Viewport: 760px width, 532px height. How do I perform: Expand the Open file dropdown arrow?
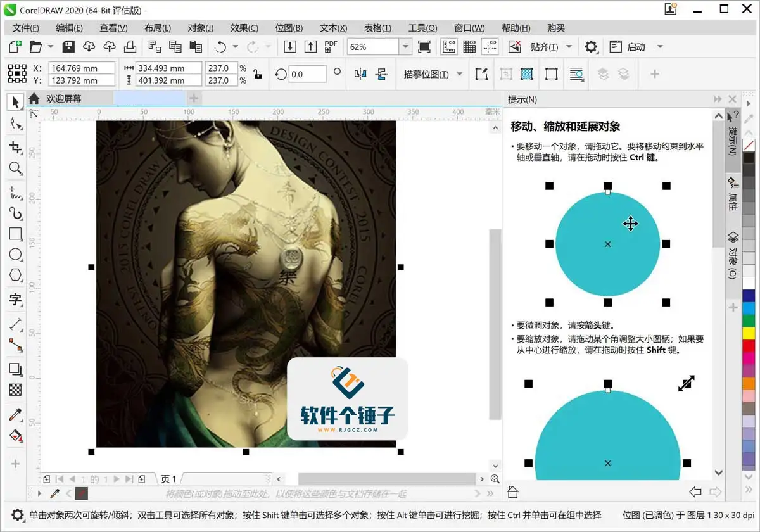(x=51, y=47)
